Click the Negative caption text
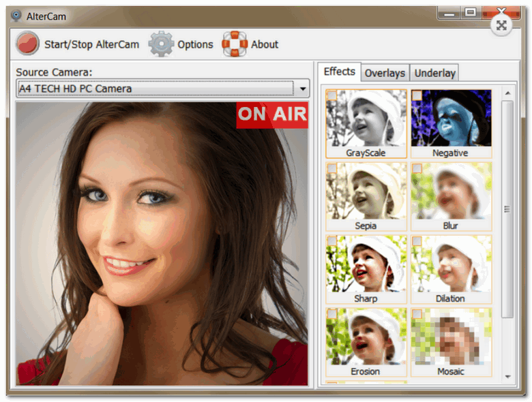 click(x=450, y=153)
